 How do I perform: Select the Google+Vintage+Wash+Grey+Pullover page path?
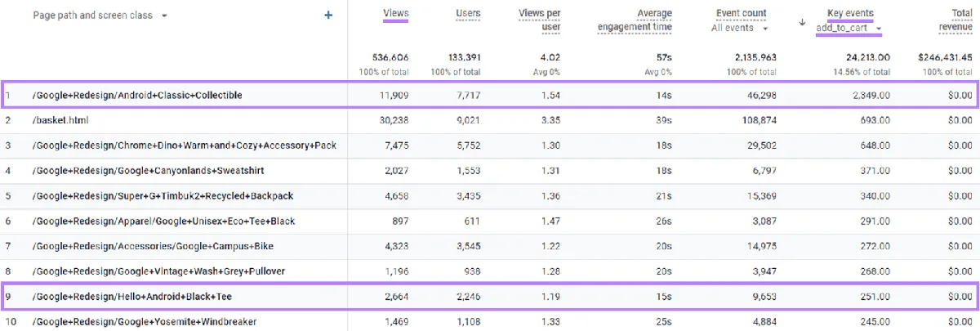point(158,271)
